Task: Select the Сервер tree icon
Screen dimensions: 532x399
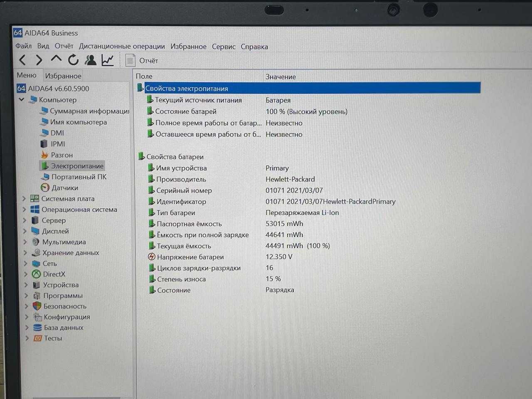Action: tap(35, 220)
